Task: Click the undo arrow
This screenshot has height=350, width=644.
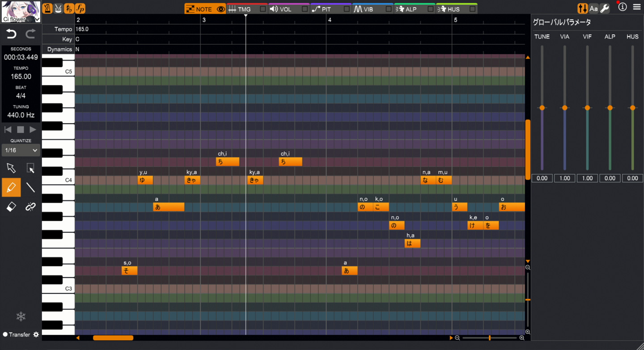Action: coord(11,34)
